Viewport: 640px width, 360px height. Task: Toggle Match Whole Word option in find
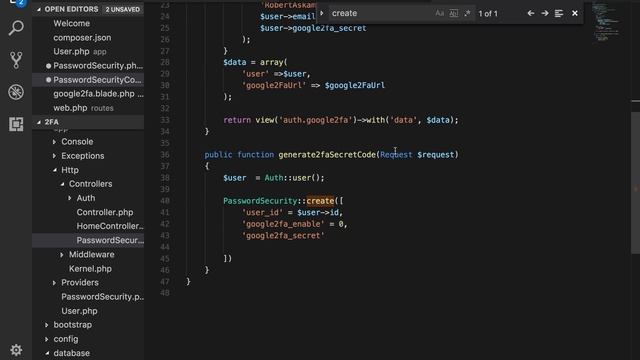click(453, 13)
